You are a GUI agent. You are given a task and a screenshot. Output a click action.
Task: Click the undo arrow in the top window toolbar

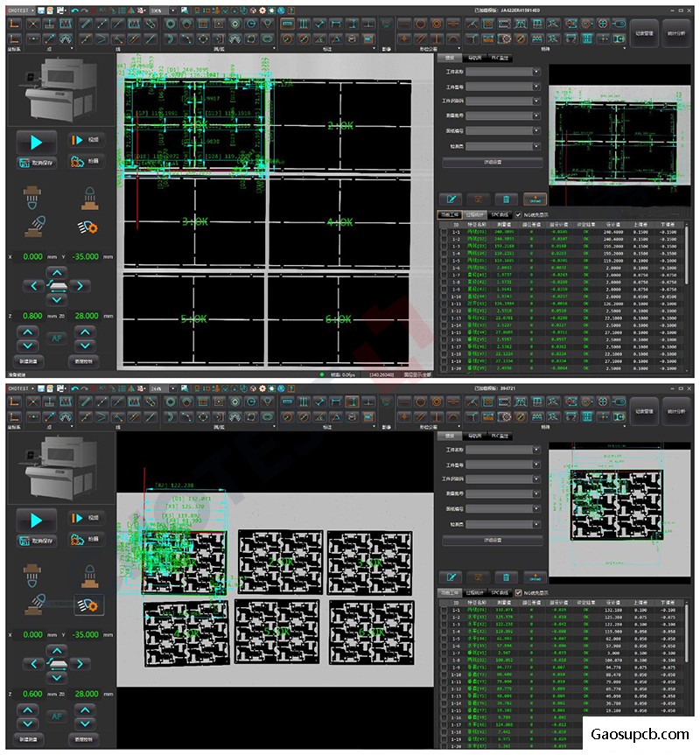pos(74,10)
